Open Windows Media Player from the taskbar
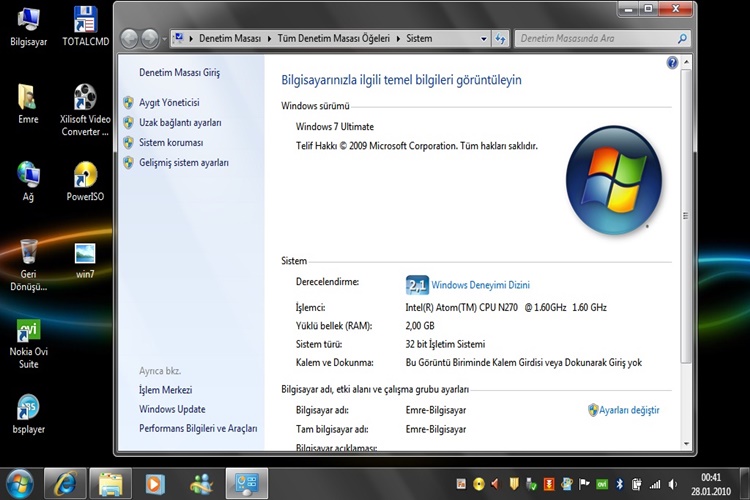The image size is (750, 500). click(155, 483)
